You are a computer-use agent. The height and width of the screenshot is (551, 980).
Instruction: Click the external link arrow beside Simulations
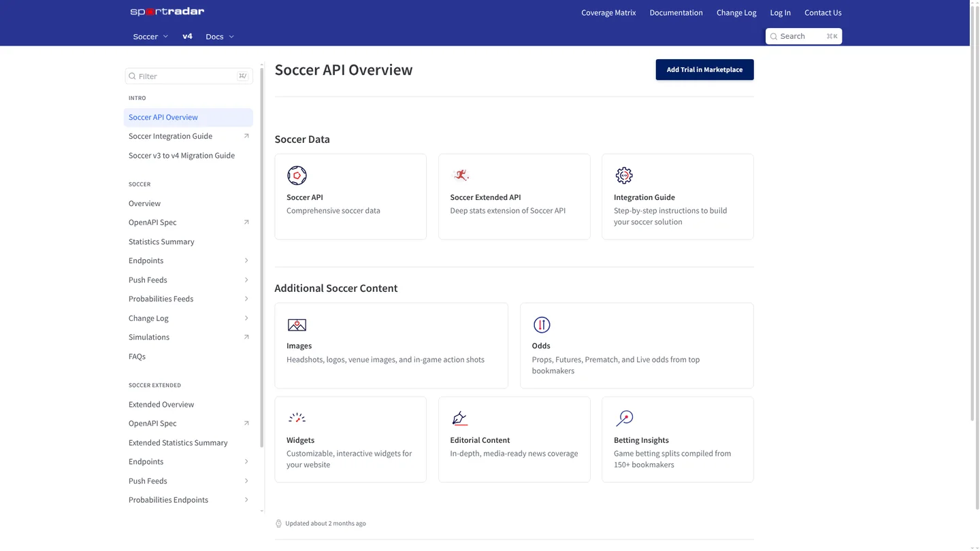[x=246, y=337]
